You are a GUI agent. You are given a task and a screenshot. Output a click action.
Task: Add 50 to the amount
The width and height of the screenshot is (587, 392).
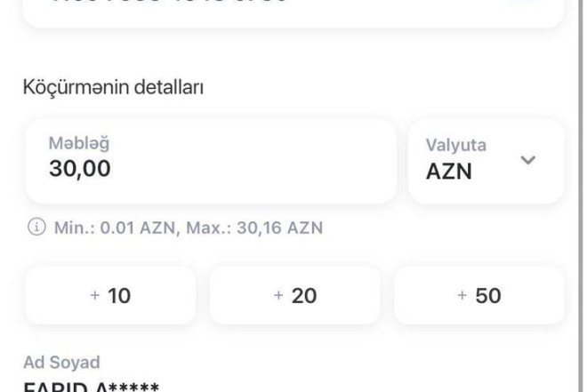tap(478, 295)
